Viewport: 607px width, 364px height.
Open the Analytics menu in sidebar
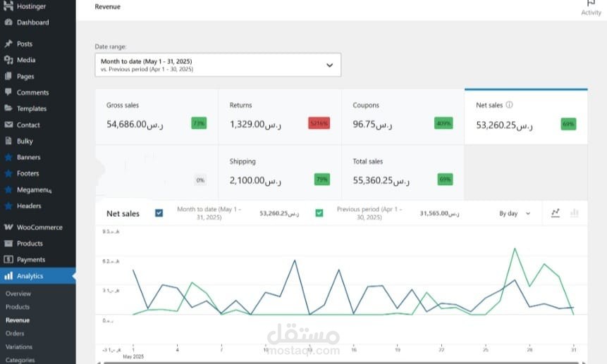click(30, 276)
